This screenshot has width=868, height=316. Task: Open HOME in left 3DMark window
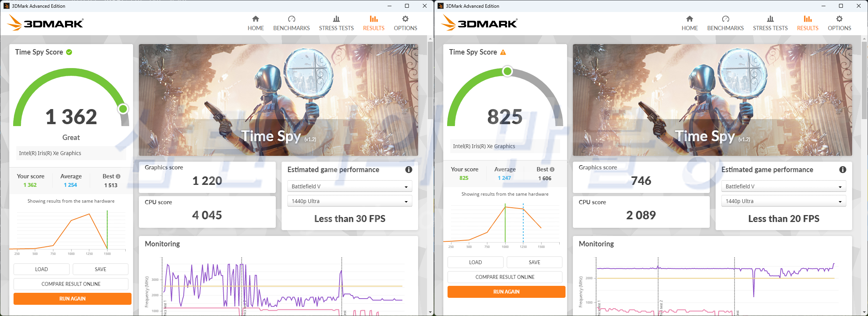coord(256,23)
